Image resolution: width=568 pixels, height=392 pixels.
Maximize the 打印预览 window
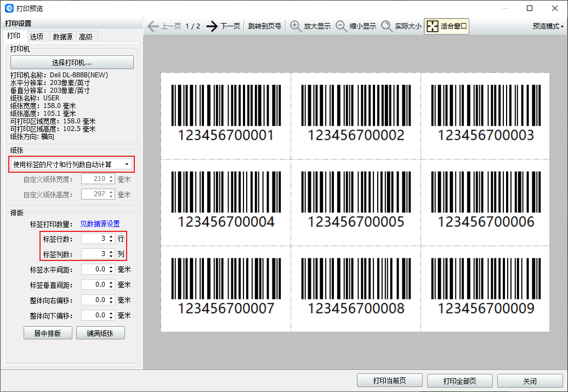(530, 8)
